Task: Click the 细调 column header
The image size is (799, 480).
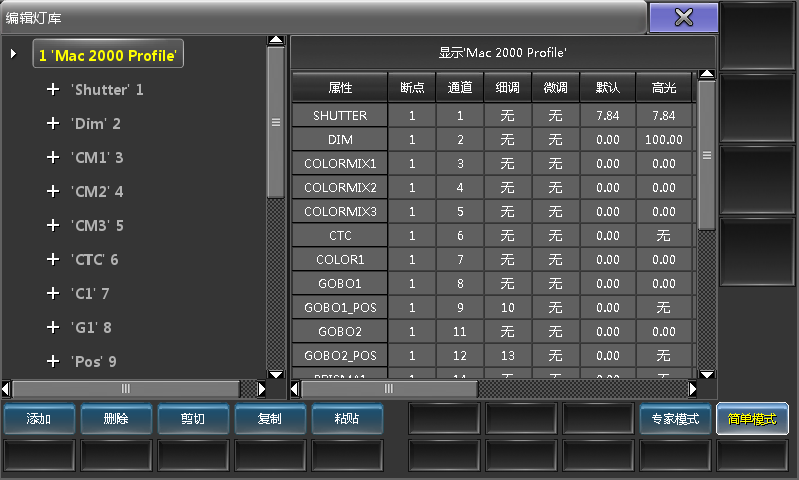Action: (508, 88)
